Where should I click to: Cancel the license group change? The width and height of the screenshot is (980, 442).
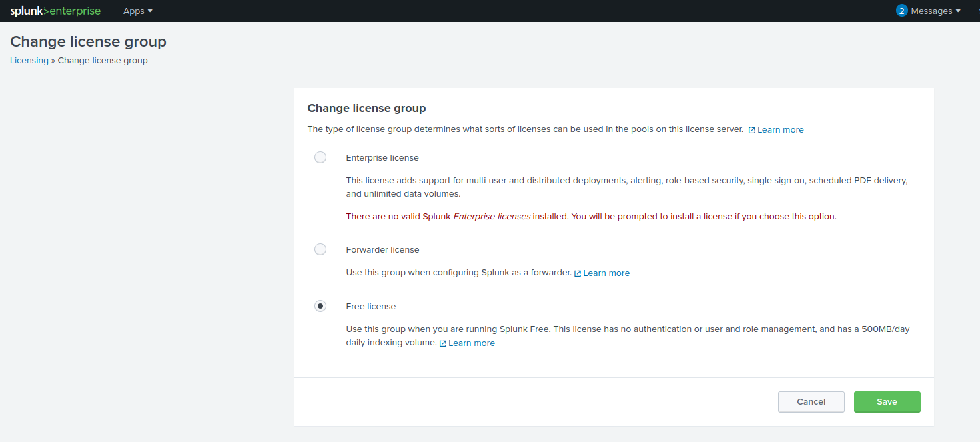811,402
